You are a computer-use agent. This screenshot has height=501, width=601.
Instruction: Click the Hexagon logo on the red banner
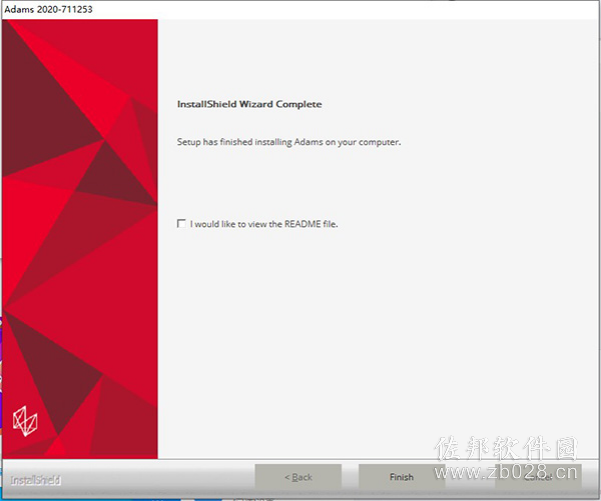click(x=25, y=421)
